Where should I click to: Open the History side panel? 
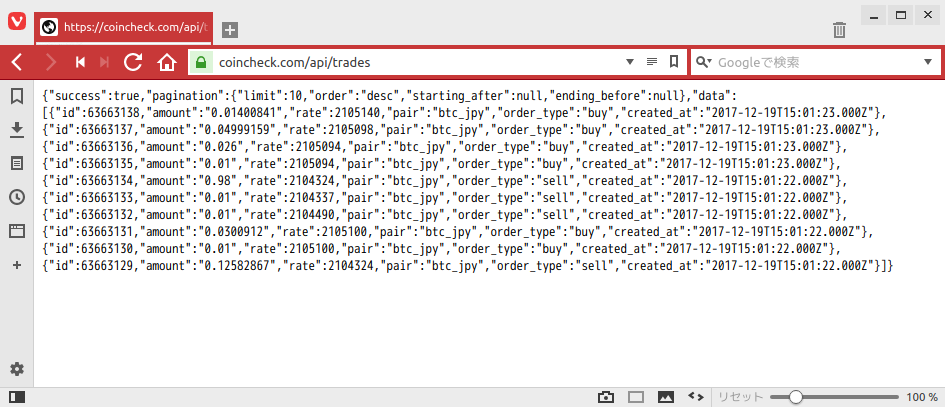pyautogui.click(x=17, y=197)
